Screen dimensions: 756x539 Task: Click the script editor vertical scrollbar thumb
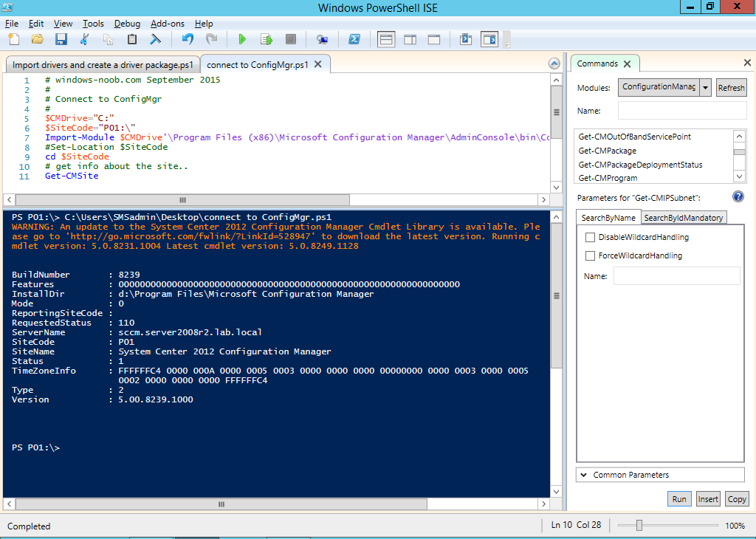556,112
